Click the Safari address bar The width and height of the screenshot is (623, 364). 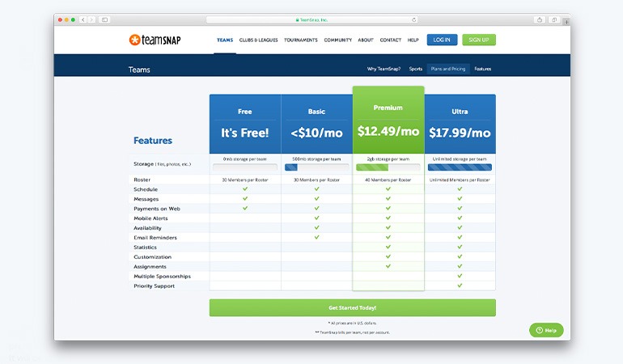click(x=311, y=19)
